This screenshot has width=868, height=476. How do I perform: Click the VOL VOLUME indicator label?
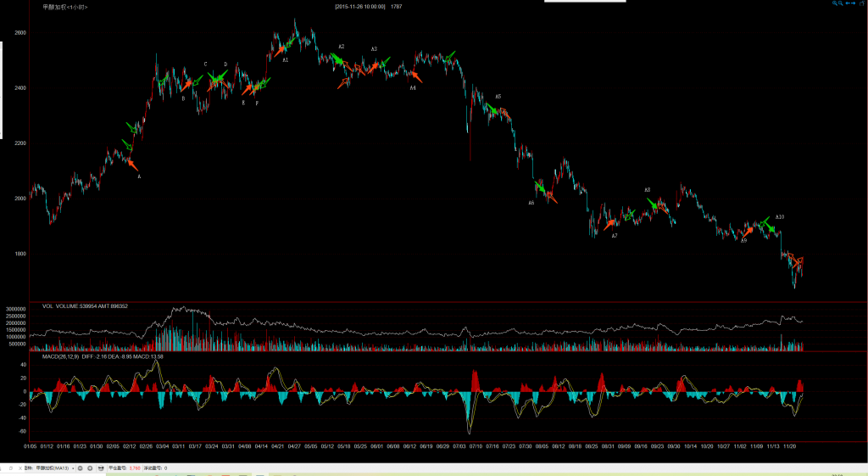tap(59, 306)
